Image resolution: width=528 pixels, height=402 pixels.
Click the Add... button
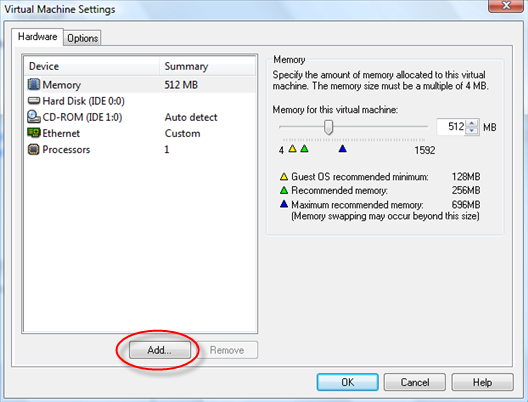[x=160, y=350]
